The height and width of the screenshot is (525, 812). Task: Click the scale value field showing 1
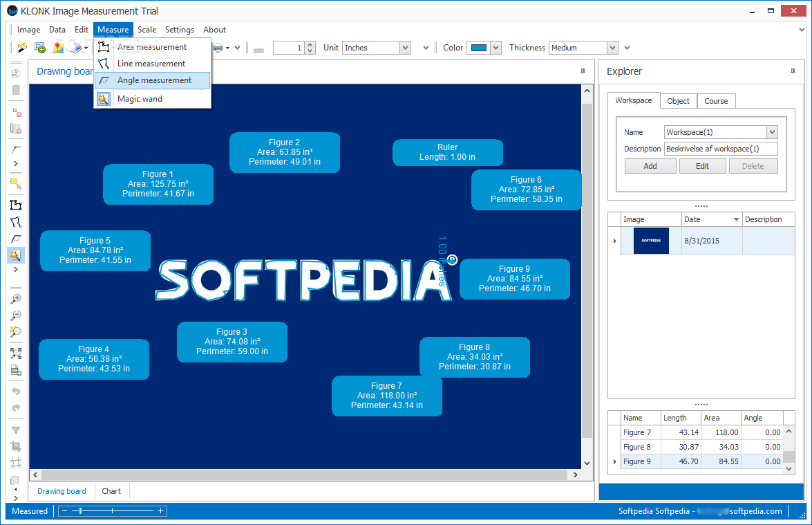289,48
